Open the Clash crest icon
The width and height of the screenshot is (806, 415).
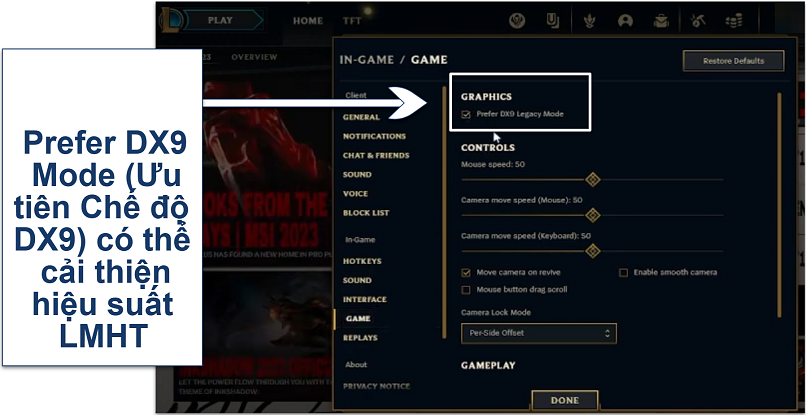coord(517,21)
